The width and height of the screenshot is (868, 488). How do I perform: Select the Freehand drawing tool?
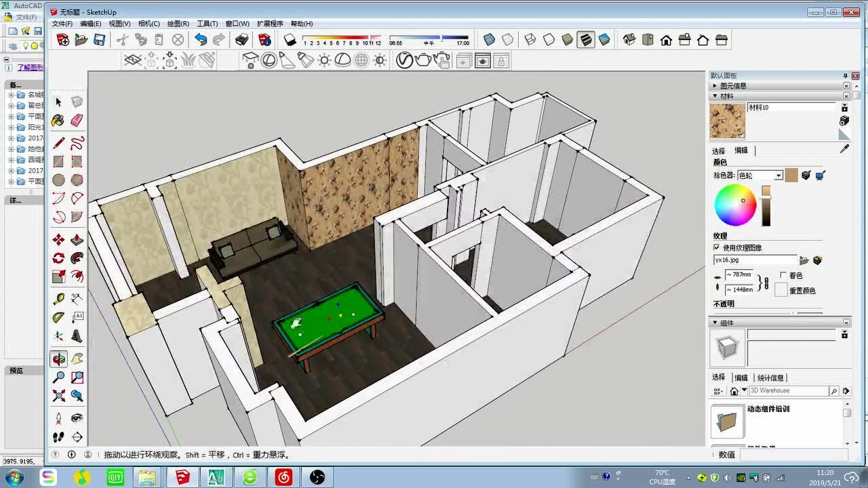pos(77,143)
